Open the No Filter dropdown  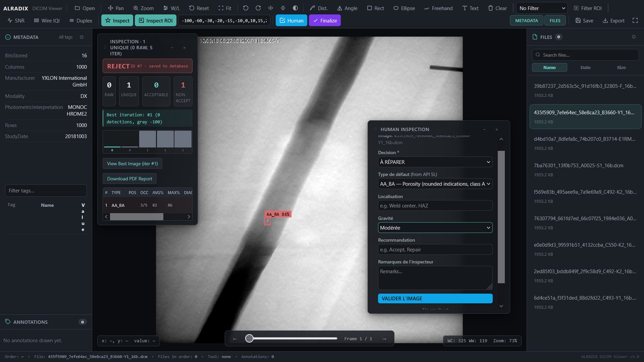(542, 8)
